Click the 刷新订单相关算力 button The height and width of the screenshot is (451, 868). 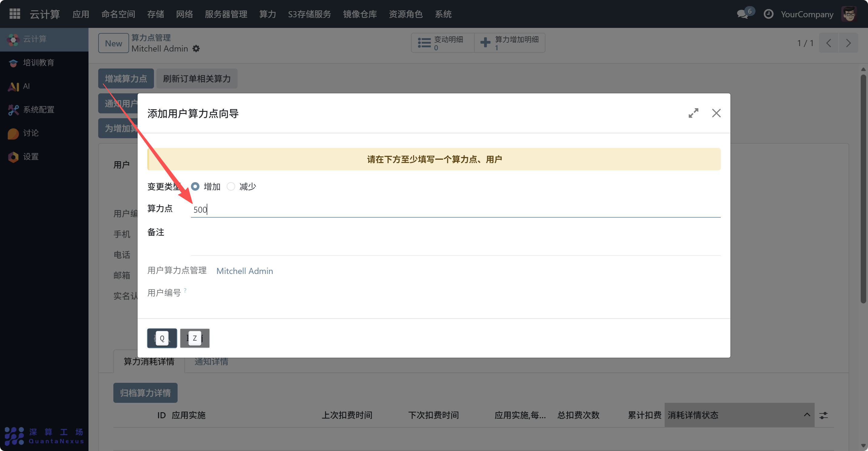(x=197, y=79)
